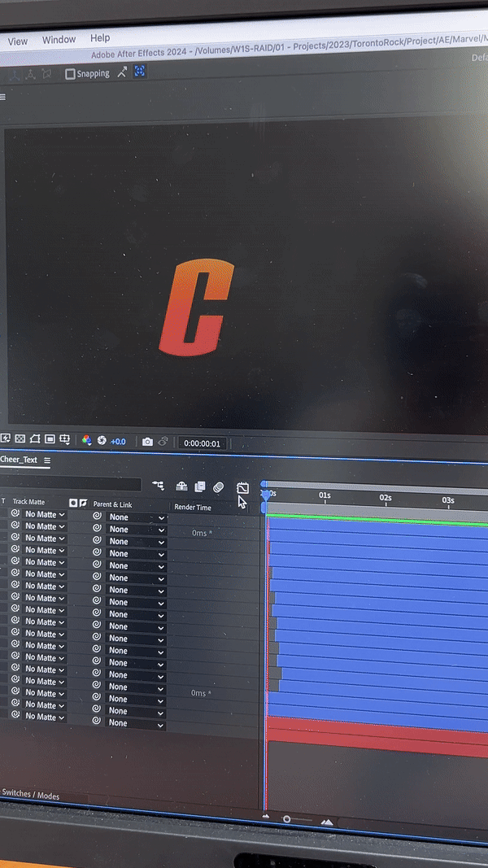Click the Fast Previews icon
Viewport: 488px width, 868px height.
pyautogui.click(x=6, y=439)
